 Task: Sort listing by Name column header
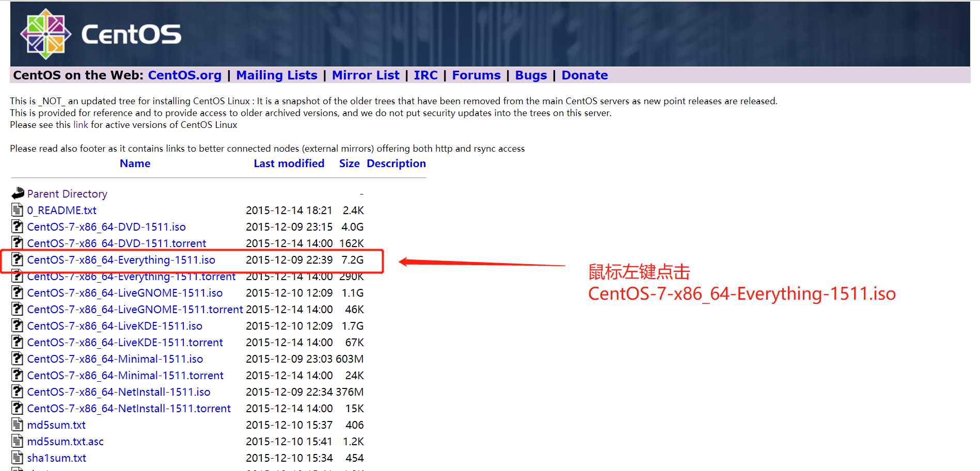pos(135,164)
